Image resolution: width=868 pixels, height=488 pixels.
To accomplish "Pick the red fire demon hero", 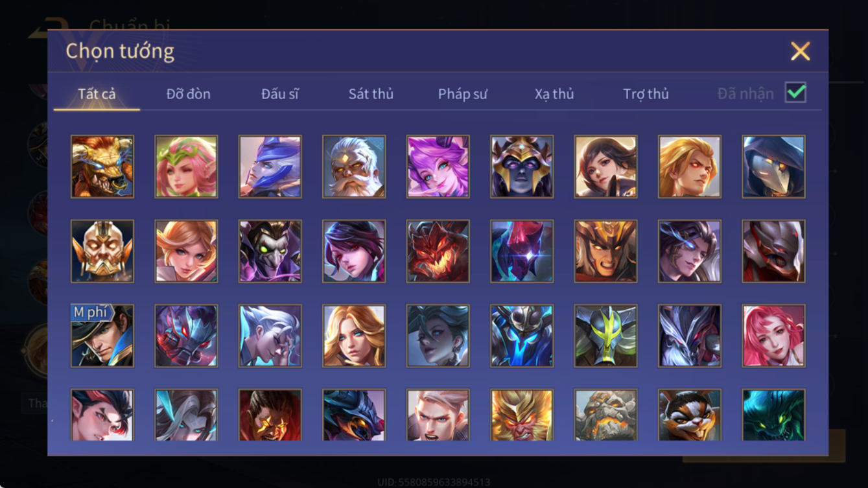I will pyautogui.click(x=438, y=251).
